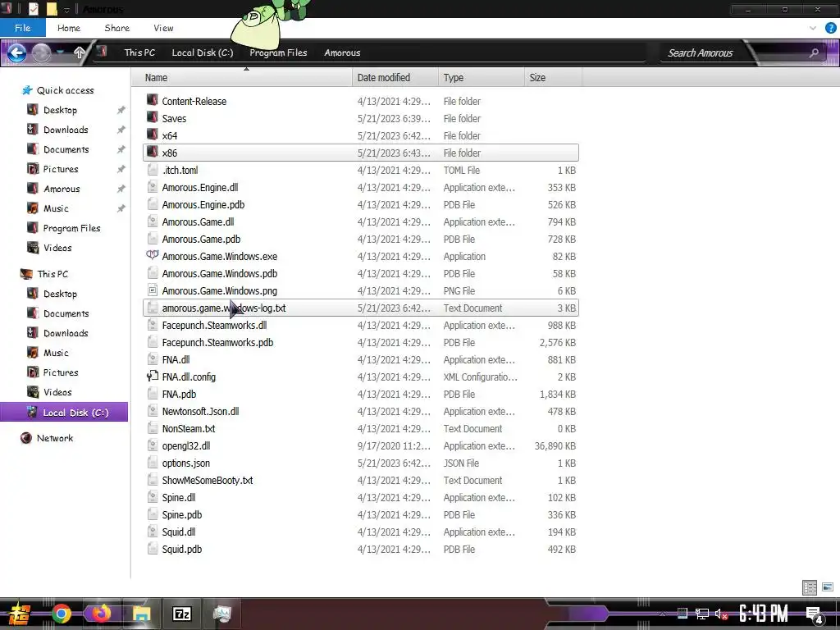The width and height of the screenshot is (840, 630).
Task: Launch Google Chrome from taskbar
Action: (x=61, y=614)
